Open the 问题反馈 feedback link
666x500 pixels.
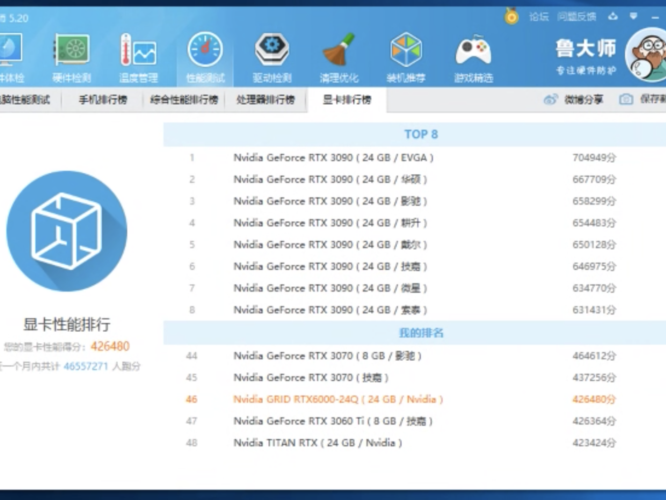[x=576, y=17]
